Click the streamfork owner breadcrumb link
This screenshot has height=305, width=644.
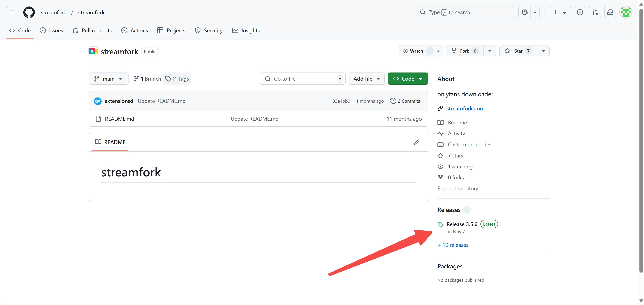click(x=54, y=12)
